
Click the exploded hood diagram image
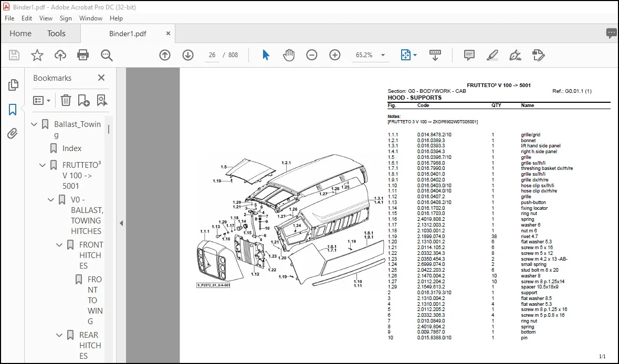290,221
